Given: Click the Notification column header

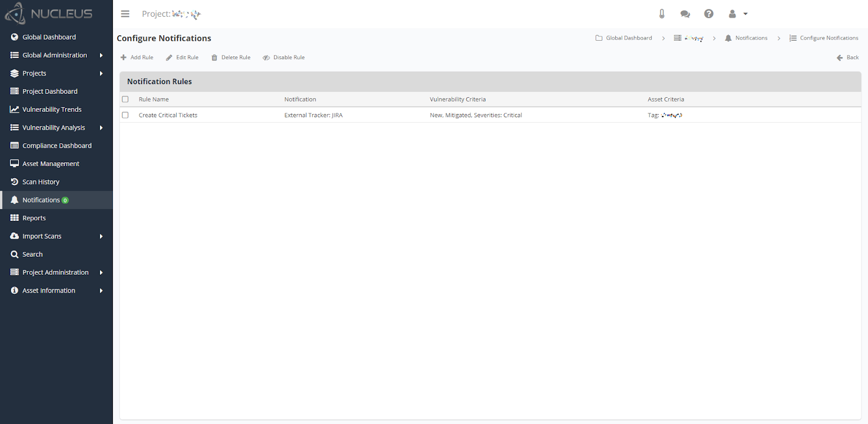Looking at the screenshot, I should [x=300, y=99].
